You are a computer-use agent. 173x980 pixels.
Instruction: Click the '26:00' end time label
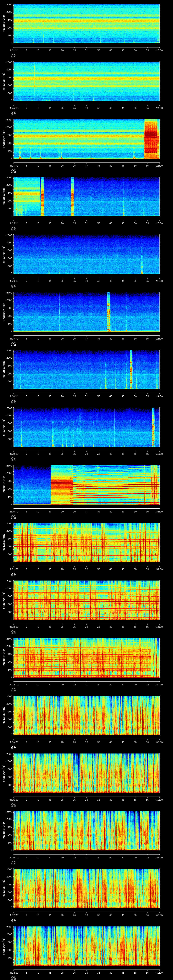(x=159, y=223)
